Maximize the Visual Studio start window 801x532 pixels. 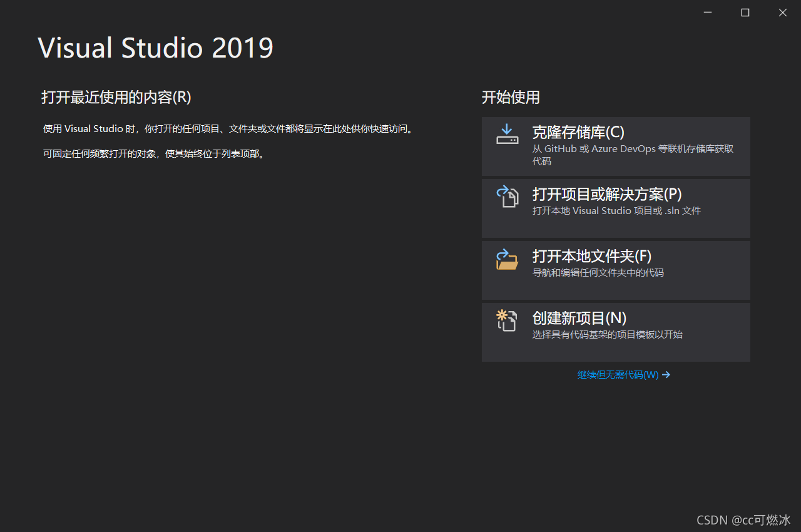pyautogui.click(x=745, y=13)
